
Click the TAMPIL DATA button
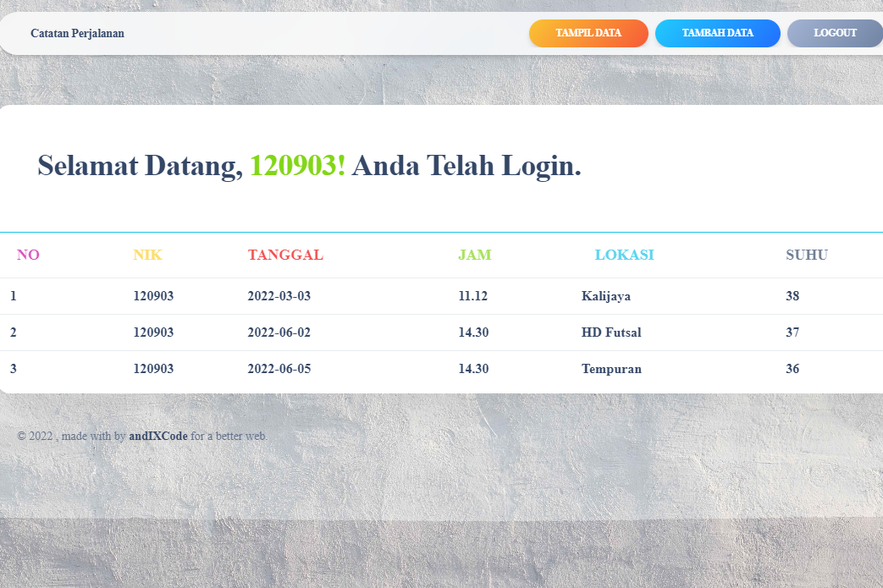[588, 33]
